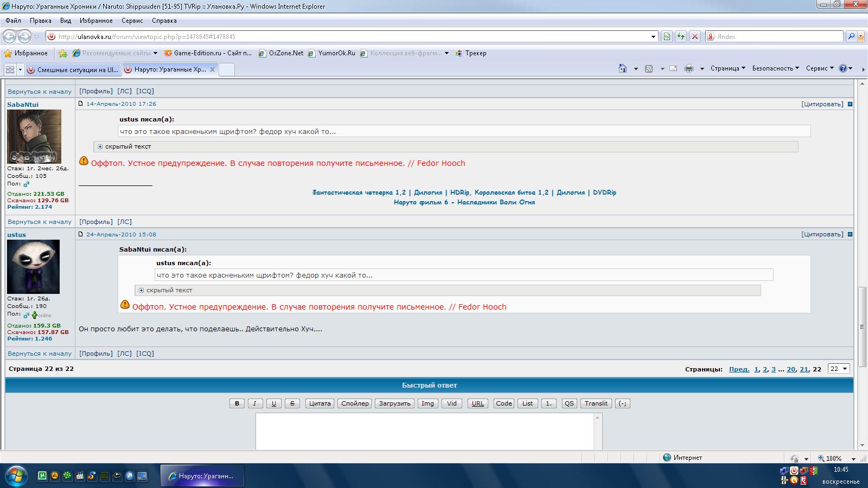The image size is (868, 488).
Task: Click the Загрузить upload button
Action: (x=394, y=403)
